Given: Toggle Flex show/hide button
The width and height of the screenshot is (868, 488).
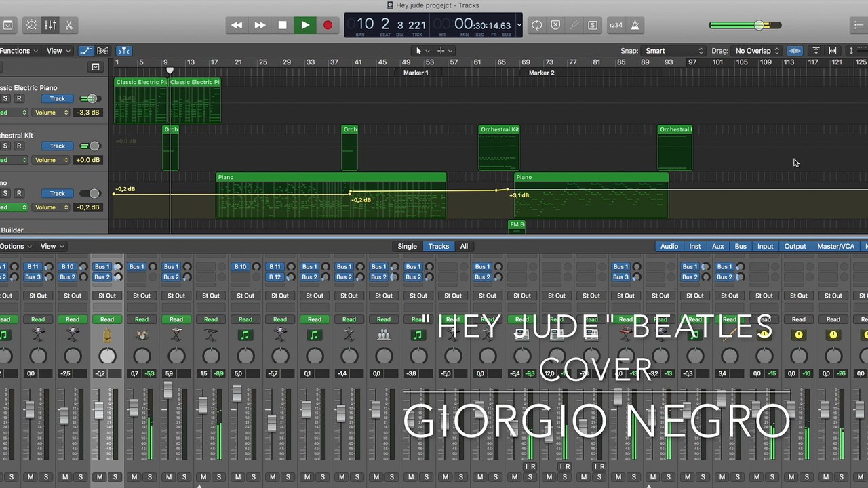Looking at the screenshot, I should pos(103,51).
